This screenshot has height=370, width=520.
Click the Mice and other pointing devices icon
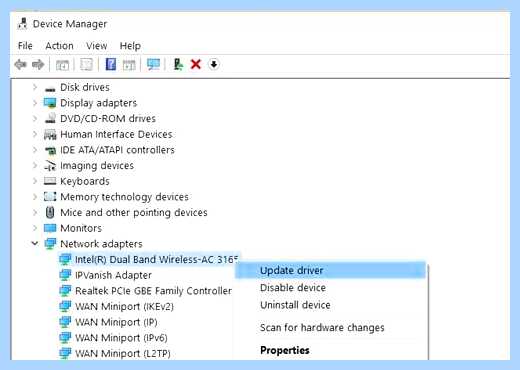pos(50,212)
